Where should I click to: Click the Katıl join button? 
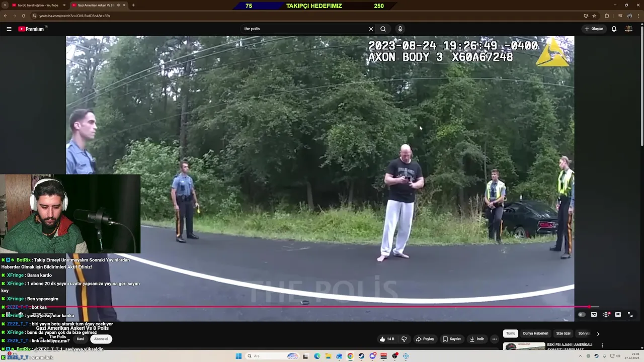coord(80,339)
